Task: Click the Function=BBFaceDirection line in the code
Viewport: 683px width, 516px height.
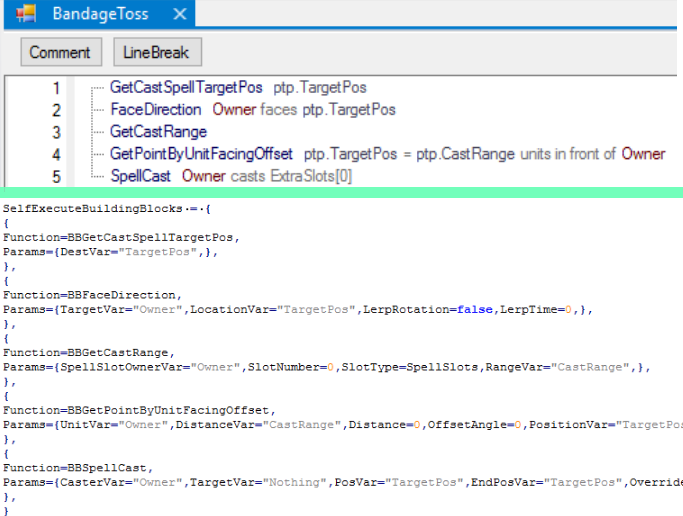Action: tap(91, 295)
